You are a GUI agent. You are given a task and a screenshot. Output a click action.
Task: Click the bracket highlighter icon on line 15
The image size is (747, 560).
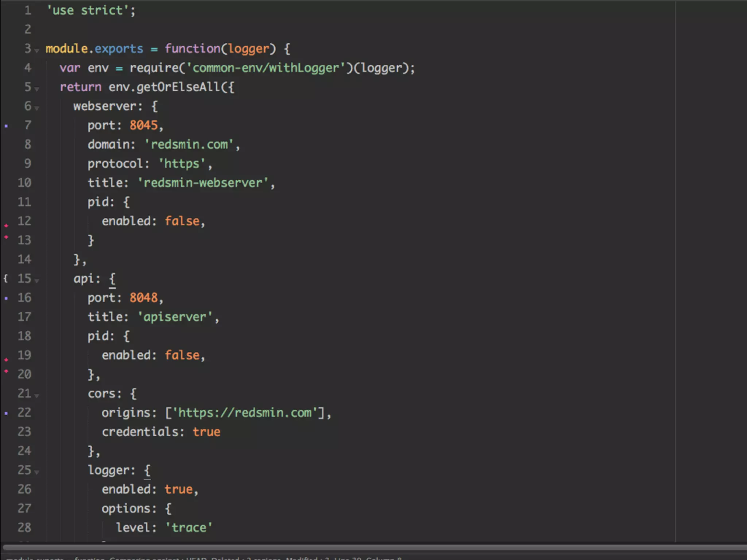point(5,279)
